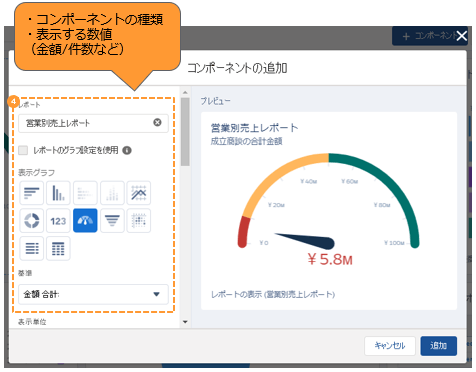Click the info icon beside レポートのグラフ設定を使用

point(127,150)
